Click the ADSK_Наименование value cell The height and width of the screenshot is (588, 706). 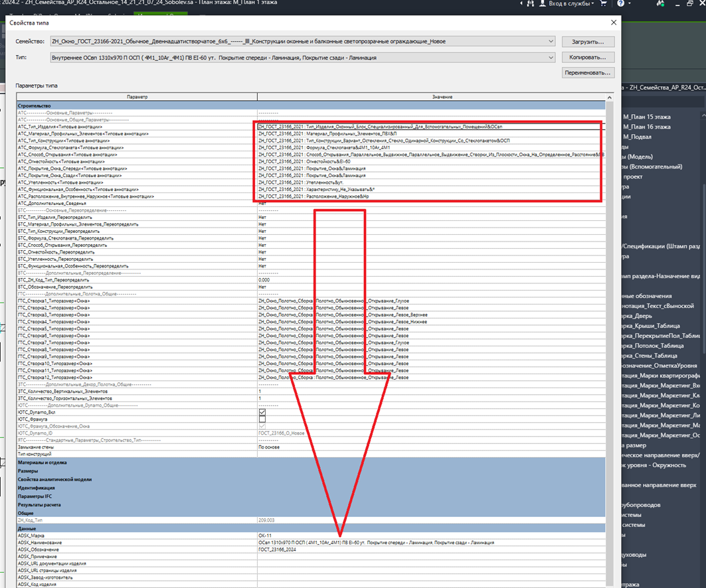tap(431, 543)
